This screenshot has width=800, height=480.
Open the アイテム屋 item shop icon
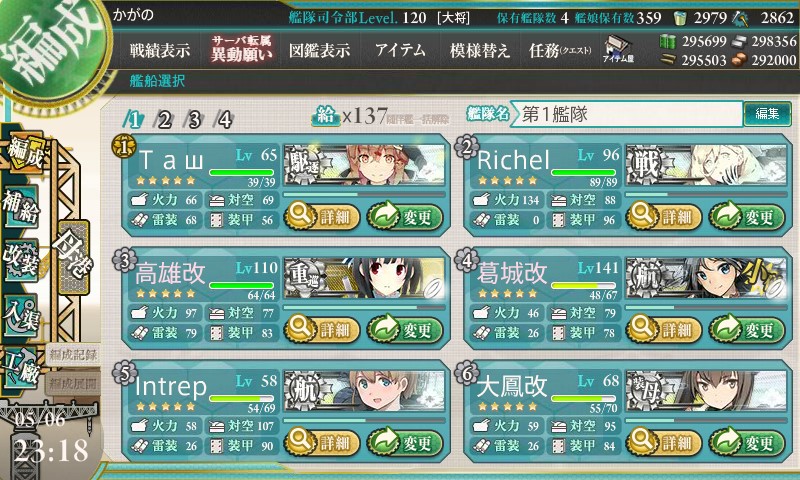[617, 49]
